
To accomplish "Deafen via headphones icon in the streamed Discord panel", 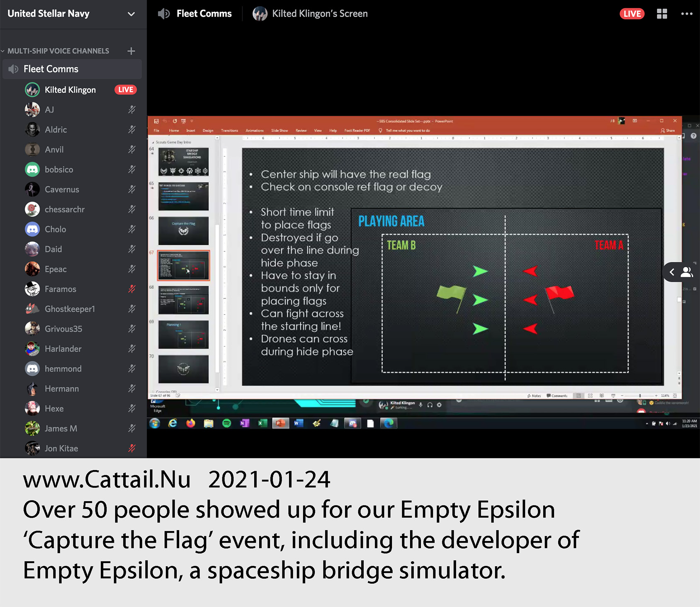I will tap(430, 405).
